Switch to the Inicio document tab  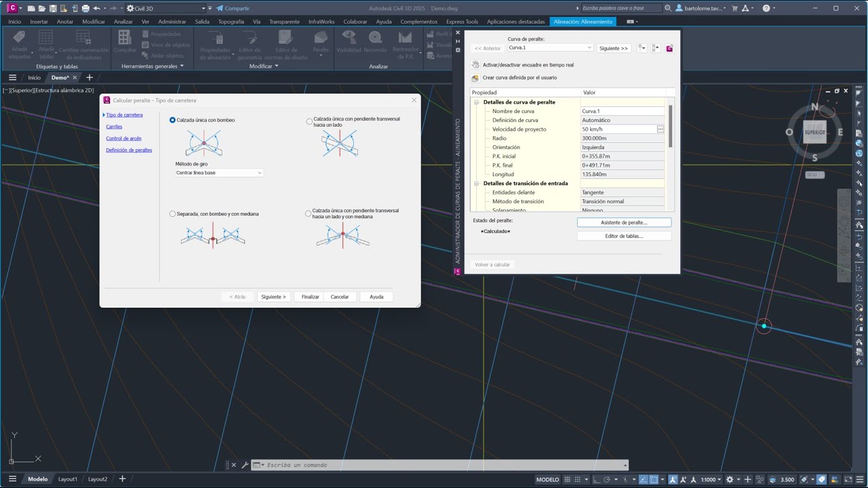[34, 78]
